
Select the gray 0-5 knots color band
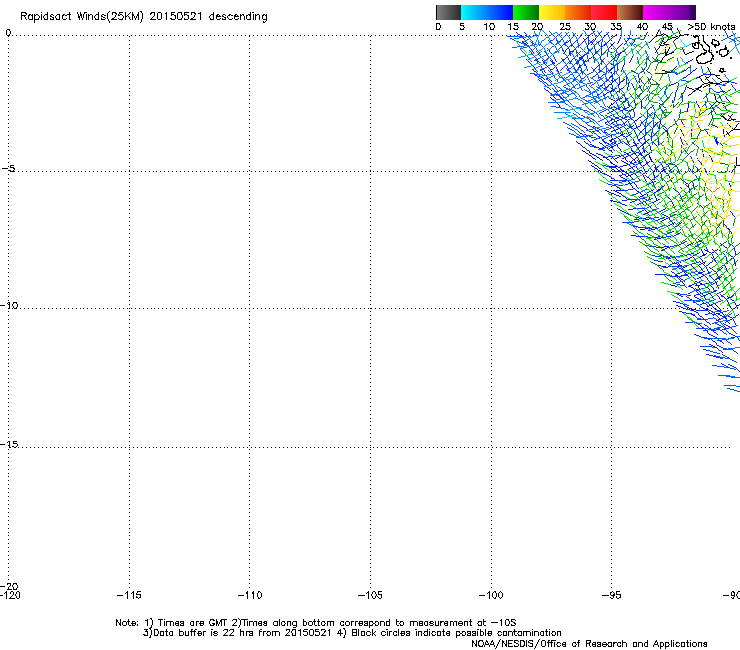pos(448,12)
